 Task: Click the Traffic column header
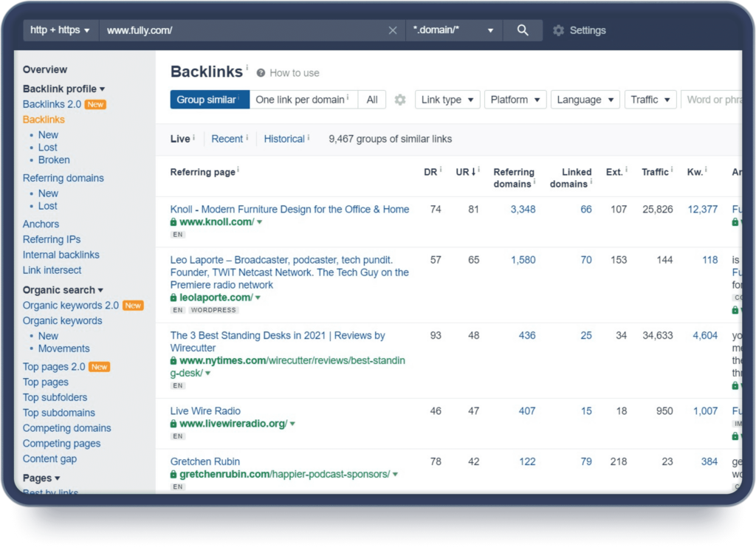click(x=655, y=172)
